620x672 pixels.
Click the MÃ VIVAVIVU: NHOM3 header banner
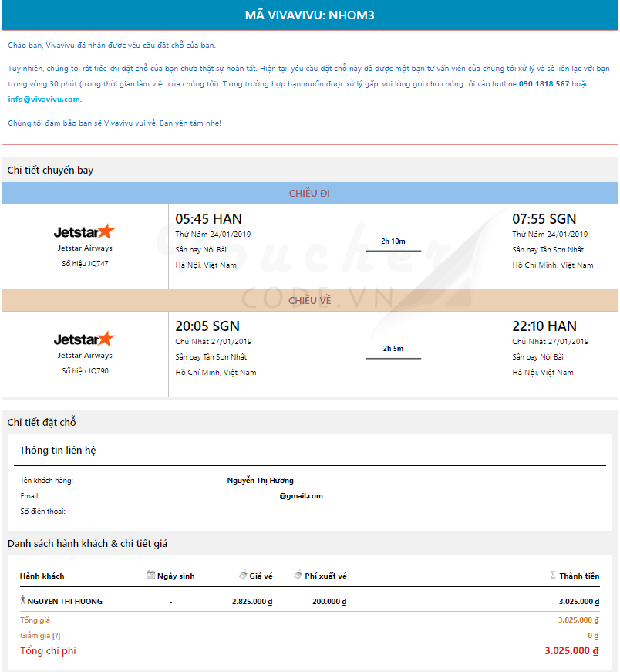coord(309,15)
